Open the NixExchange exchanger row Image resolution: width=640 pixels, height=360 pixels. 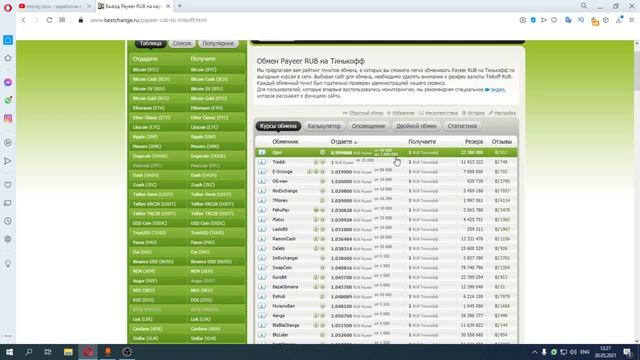click(x=386, y=191)
